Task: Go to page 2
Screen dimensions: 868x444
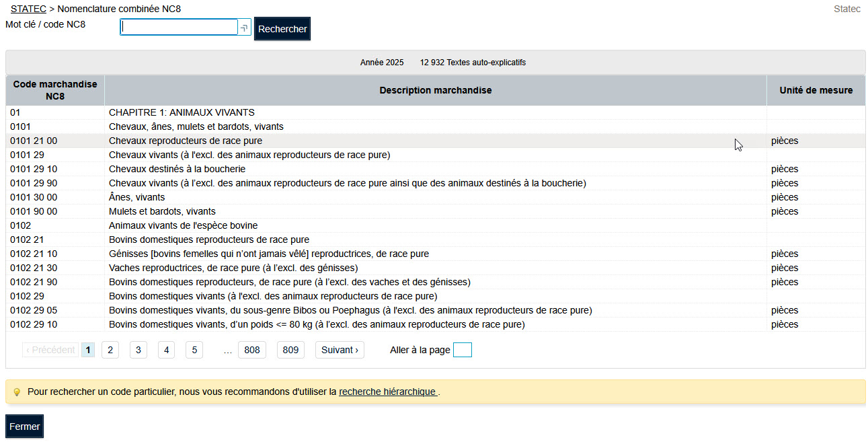Action: 110,350
